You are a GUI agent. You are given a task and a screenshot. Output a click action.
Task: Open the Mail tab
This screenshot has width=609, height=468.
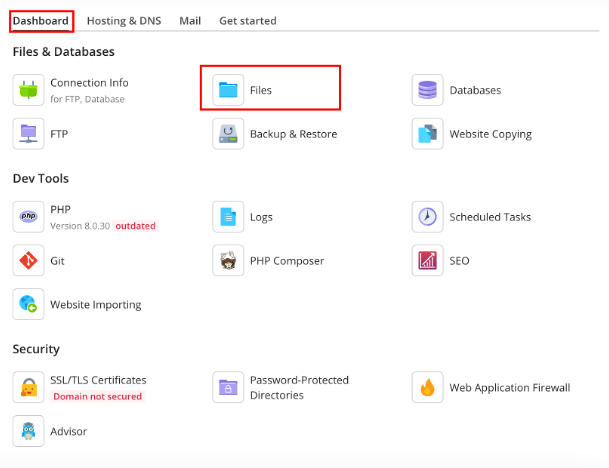pos(190,20)
